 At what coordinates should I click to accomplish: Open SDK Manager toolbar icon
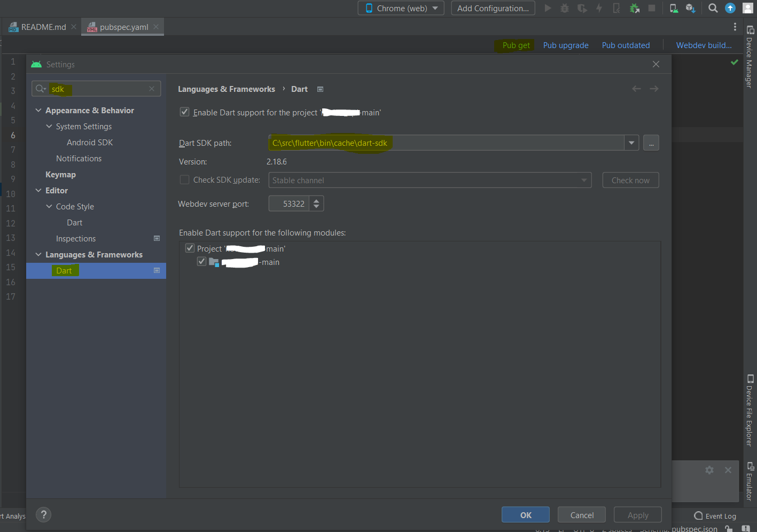690,8
